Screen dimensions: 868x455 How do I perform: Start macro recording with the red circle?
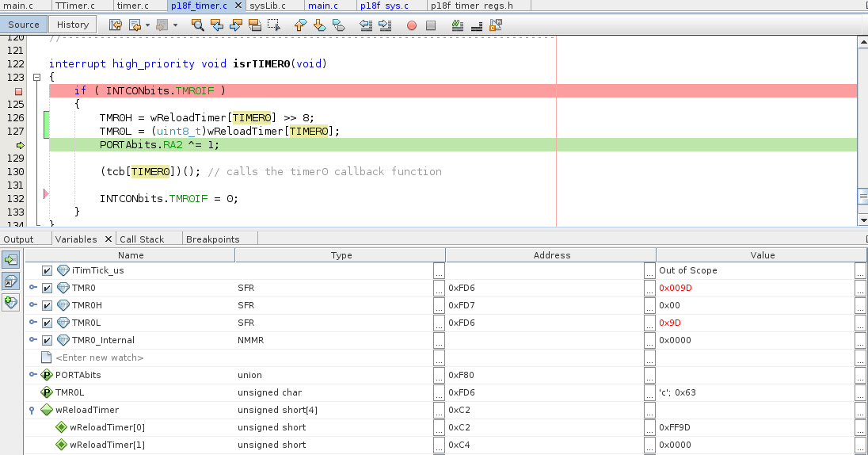[x=411, y=25]
